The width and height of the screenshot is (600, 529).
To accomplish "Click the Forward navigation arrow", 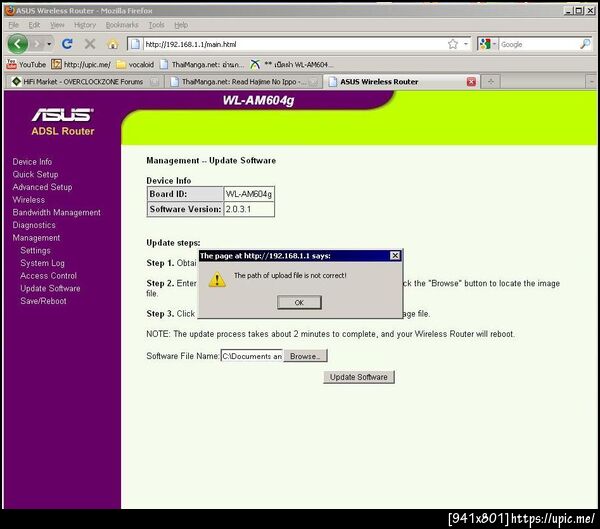I will 38,44.
